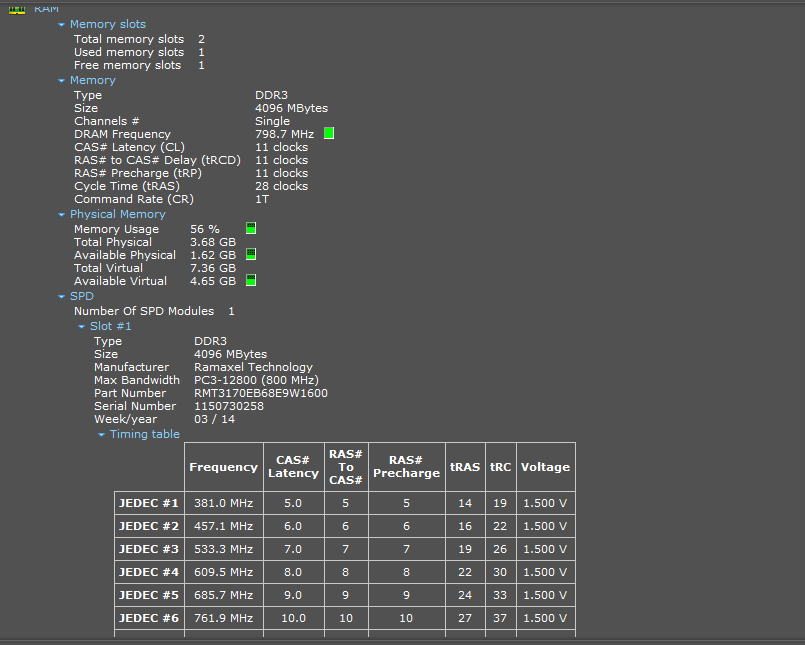Click the Ramaxel Technology manufacturer value

pos(253,367)
